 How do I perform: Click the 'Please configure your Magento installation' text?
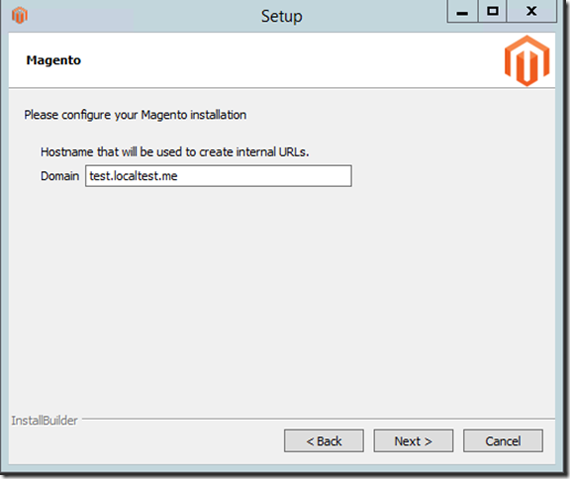[135, 115]
